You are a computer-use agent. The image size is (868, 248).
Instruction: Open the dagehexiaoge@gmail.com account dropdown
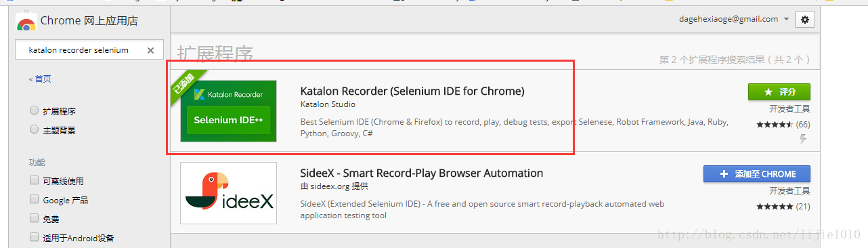[x=734, y=19]
